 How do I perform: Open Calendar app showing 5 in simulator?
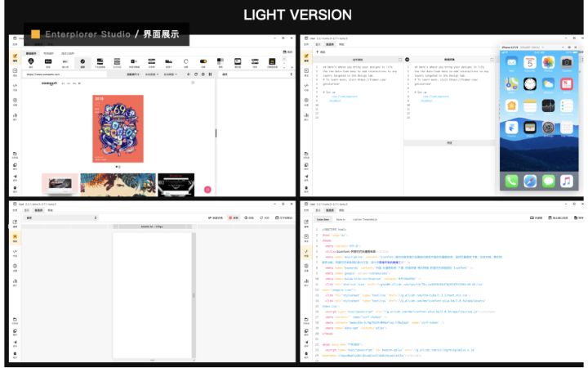(530, 62)
